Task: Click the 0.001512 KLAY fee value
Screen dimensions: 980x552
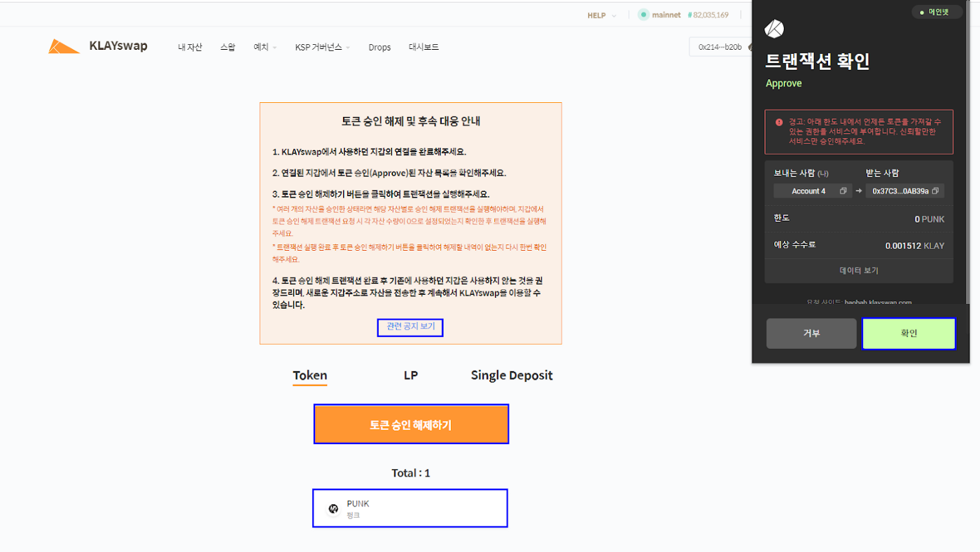Action: [915, 246]
